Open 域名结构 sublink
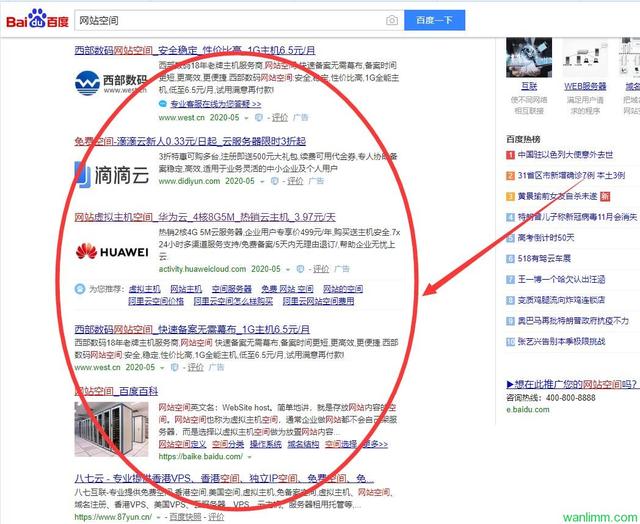The height and width of the screenshot is (524, 640). 303,444
